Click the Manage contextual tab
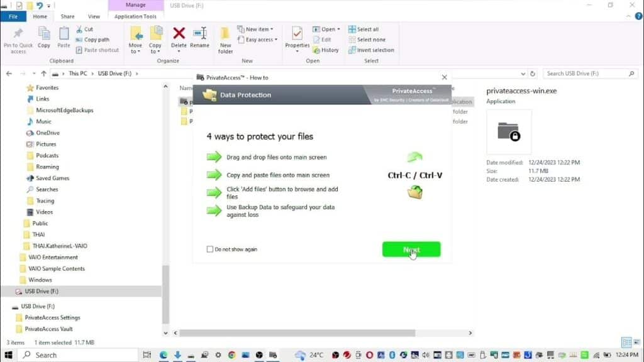This screenshot has width=644, height=362. (x=136, y=5)
